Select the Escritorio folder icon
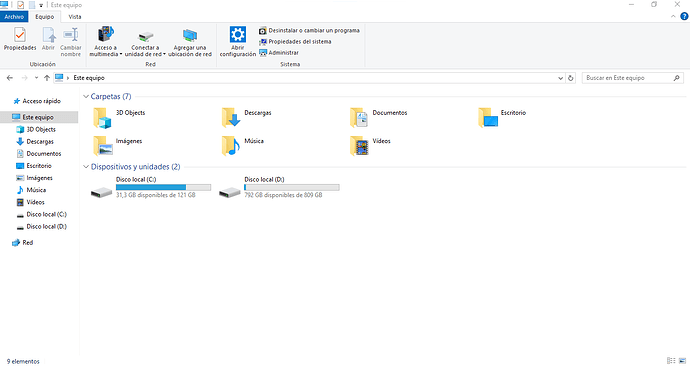This screenshot has width=690, height=367. point(488,117)
